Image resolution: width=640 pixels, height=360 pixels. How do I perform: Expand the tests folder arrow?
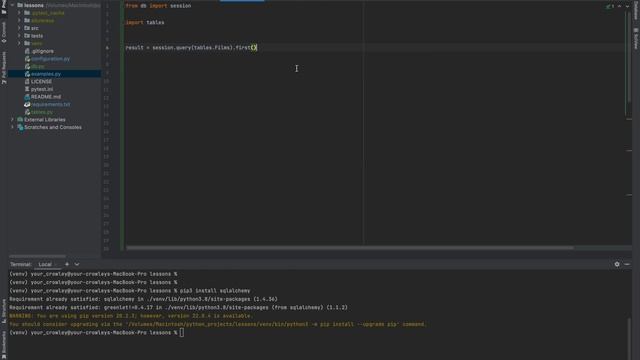point(19,36)
